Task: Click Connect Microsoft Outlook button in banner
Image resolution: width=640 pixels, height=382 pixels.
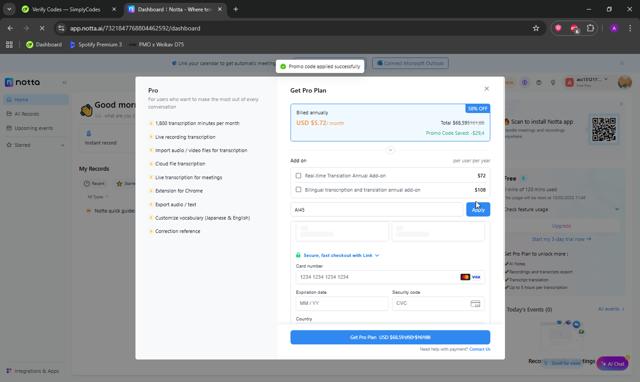Action: (410, 63)
